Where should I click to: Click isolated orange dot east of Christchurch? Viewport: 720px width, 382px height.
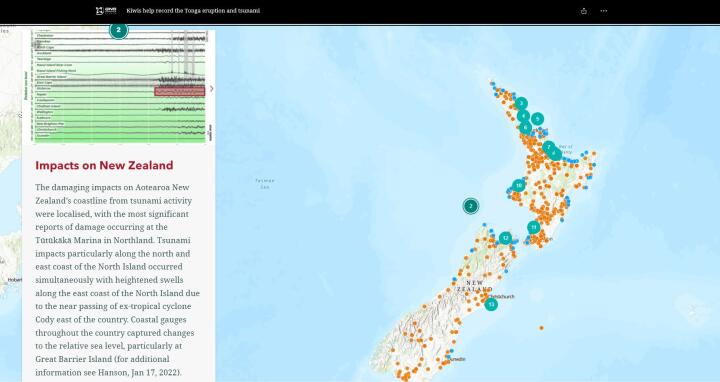541,328
